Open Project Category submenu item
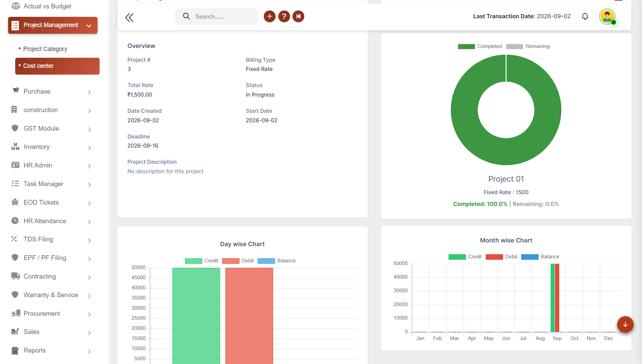The image size is (642, 364). tap(45, 49)
